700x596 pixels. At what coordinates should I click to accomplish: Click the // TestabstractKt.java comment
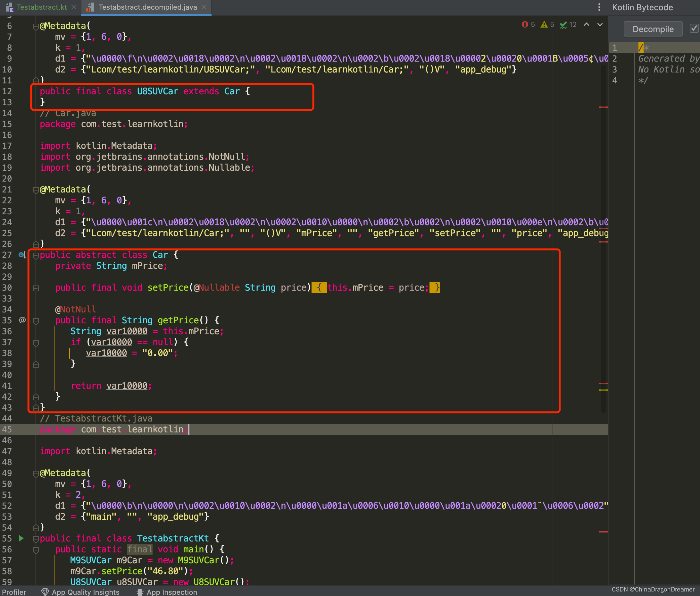click(96, 419)
